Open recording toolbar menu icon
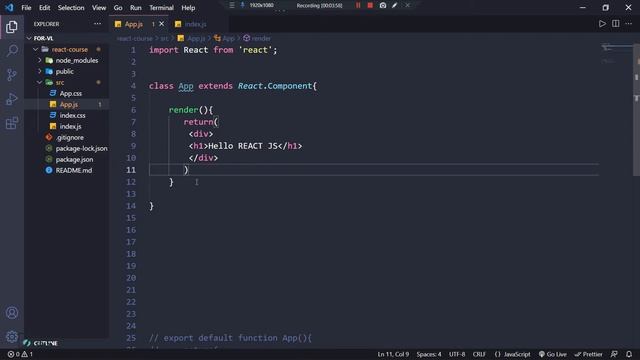 pos(232,5)
